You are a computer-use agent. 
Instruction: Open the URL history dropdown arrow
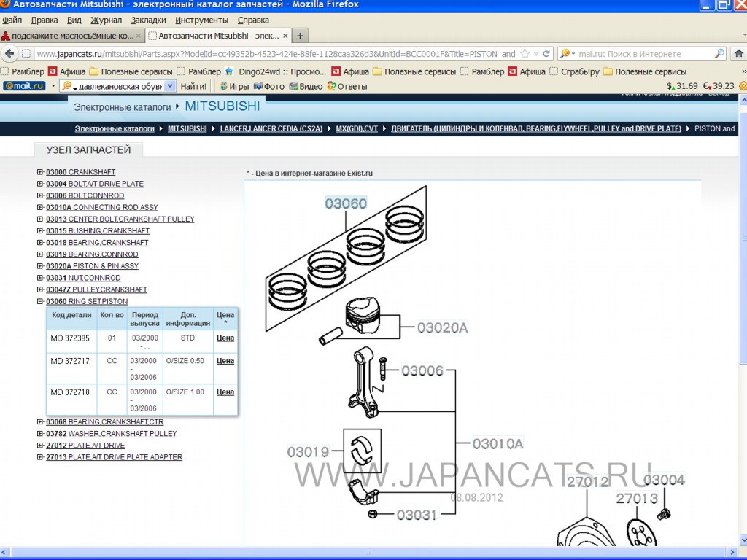[x=536, y=54]
